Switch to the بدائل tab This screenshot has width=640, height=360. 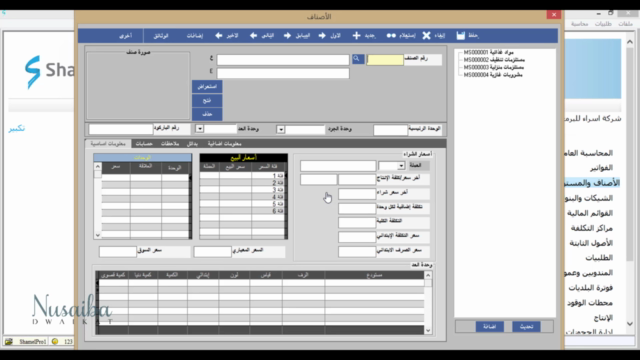192,144
